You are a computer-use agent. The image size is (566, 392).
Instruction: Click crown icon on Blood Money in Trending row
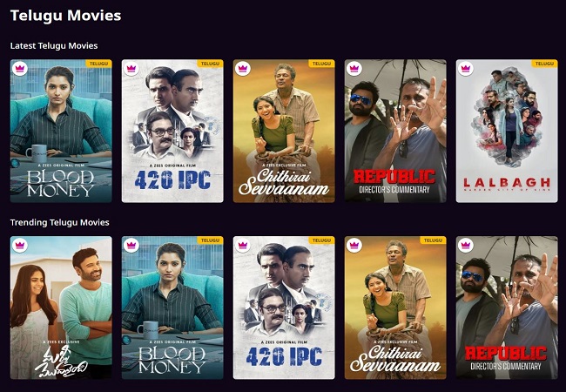click(131, 246)
